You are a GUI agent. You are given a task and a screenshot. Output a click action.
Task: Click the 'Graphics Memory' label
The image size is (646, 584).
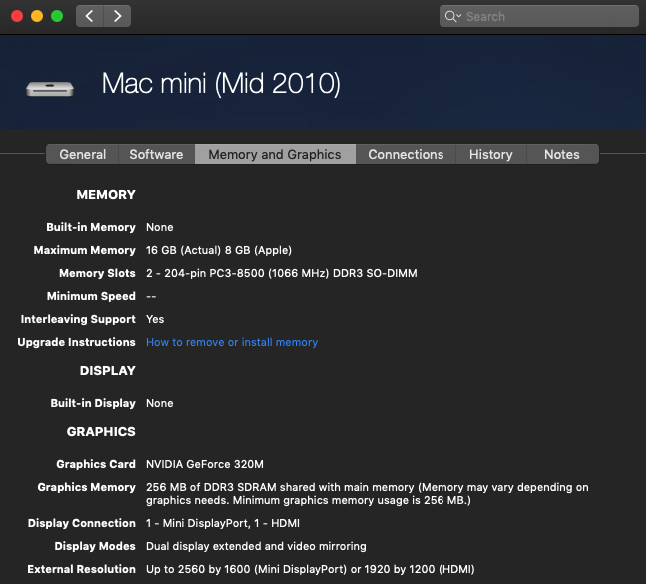coord(87,487)
